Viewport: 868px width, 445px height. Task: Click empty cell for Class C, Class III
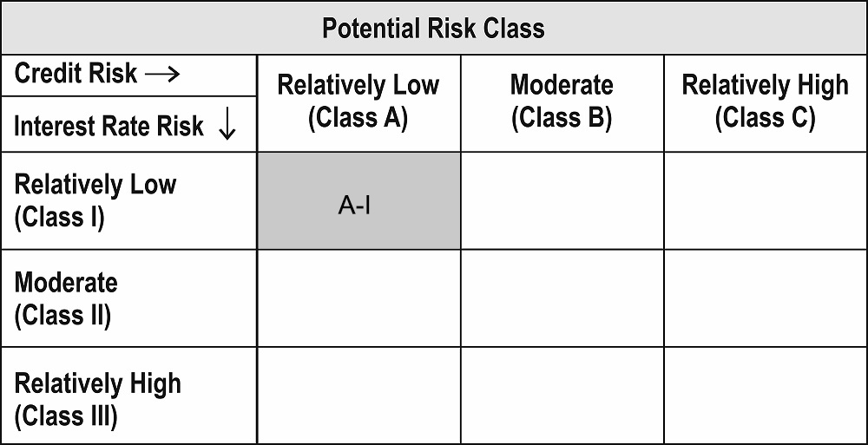(x=766, y=396)
